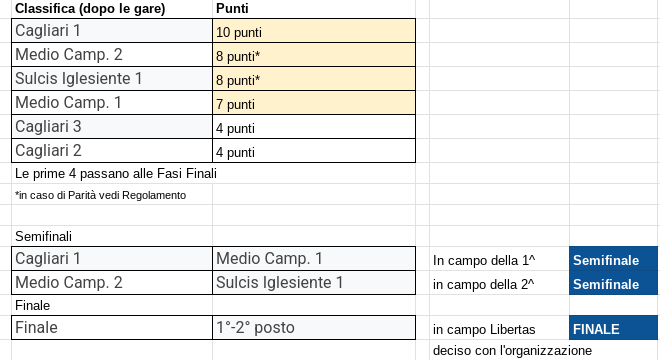660x360 pixels.
Task: Click the 'Semifinali' section label cell
Action: click(112, 236)
